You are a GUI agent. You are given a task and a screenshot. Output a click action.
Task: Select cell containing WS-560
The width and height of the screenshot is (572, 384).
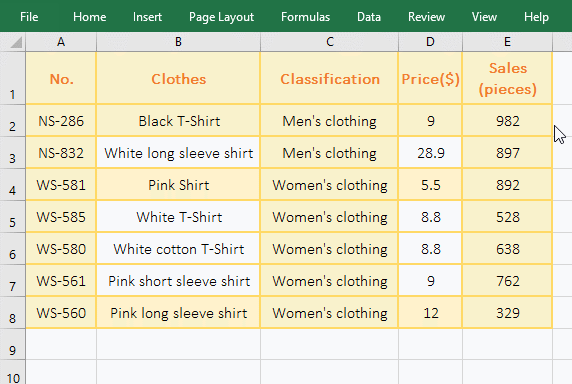tap(61, 313)
